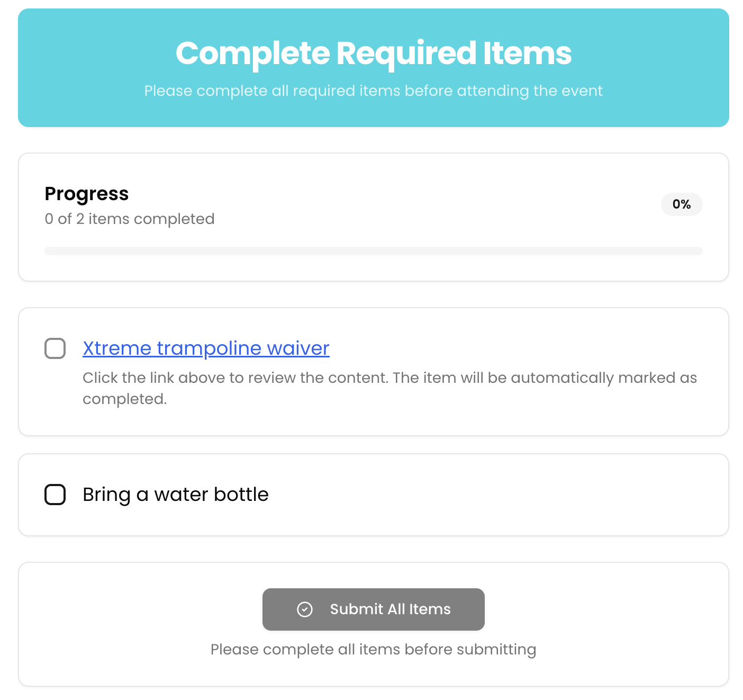Click the 0% progress badge
This screenshot has height=700, width=743.
(681, 204)
